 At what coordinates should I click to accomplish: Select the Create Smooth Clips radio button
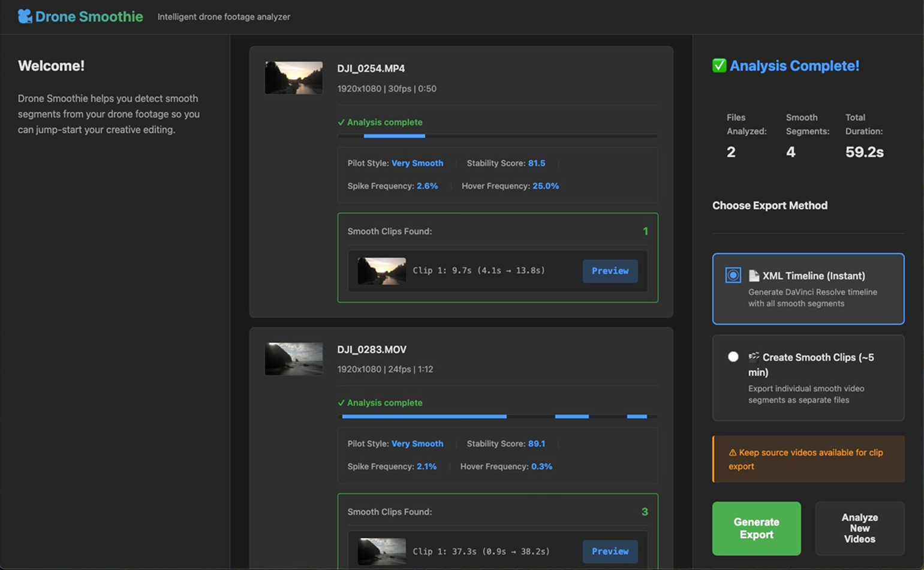733,357
